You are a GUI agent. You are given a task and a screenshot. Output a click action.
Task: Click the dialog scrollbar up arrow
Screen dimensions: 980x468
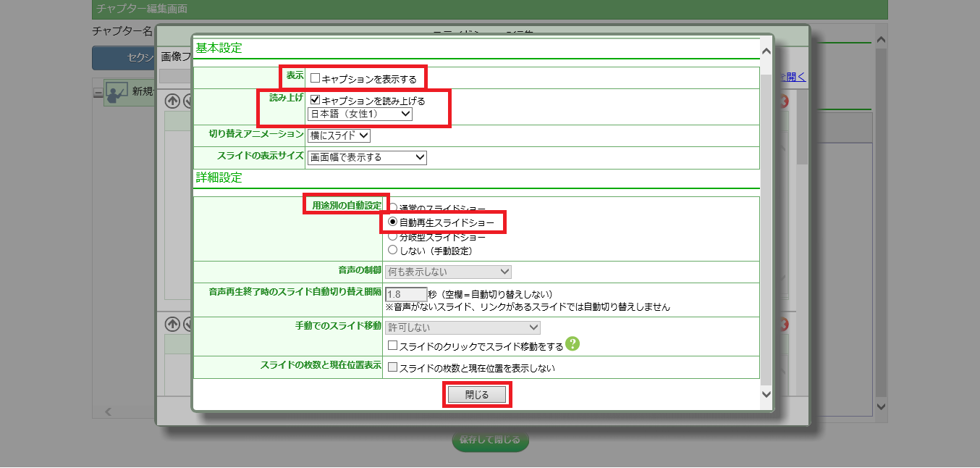click(x=766, y=51)
